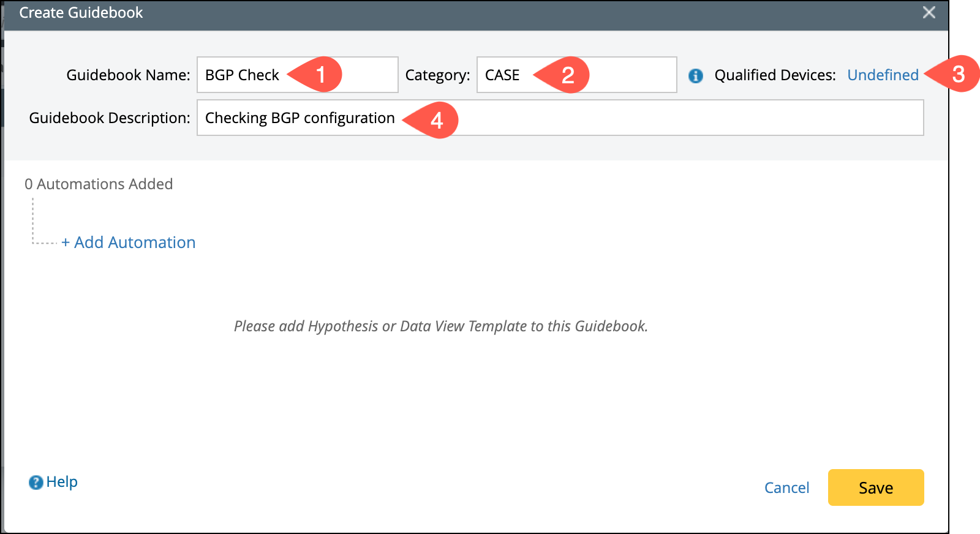Click the Guidebook Description label
Screen dimensions: 980x534
[x=110, y=118]
